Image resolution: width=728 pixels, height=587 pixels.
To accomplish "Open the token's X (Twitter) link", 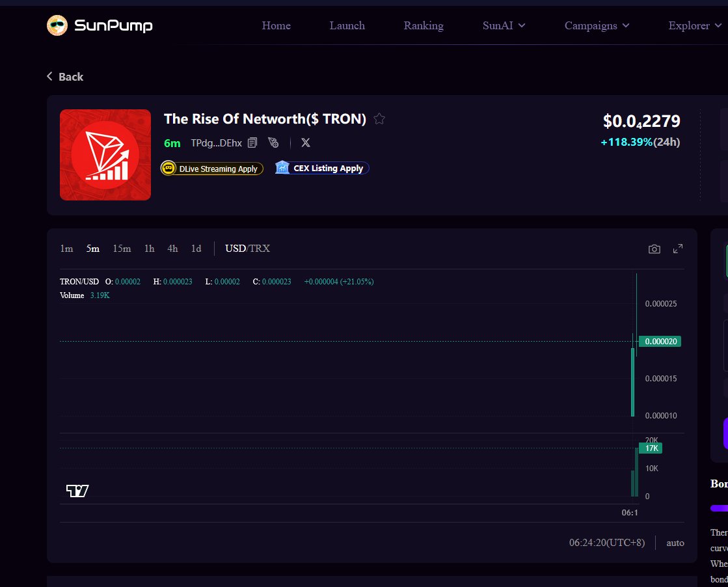I will click(x=306, y=143).
